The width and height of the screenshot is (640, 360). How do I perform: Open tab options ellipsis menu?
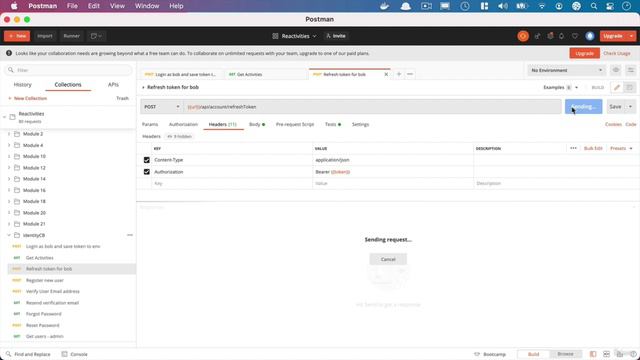coord(410,74)
